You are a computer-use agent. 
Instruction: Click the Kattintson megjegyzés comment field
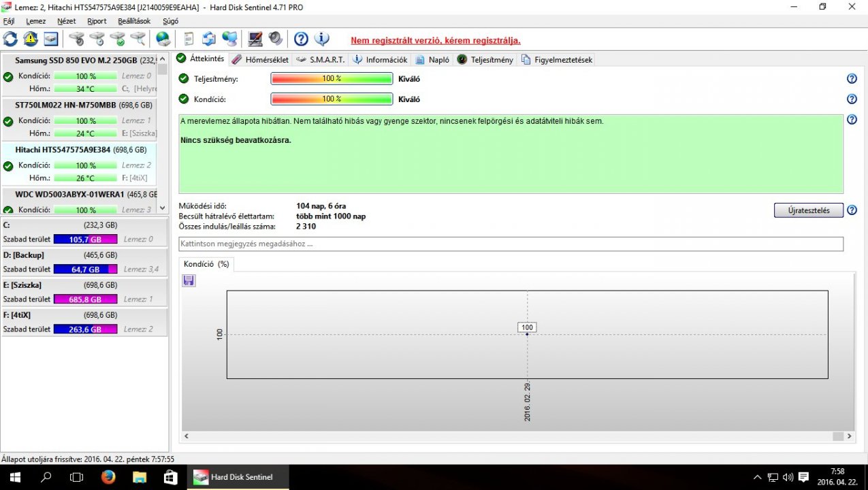click(511, 244)
